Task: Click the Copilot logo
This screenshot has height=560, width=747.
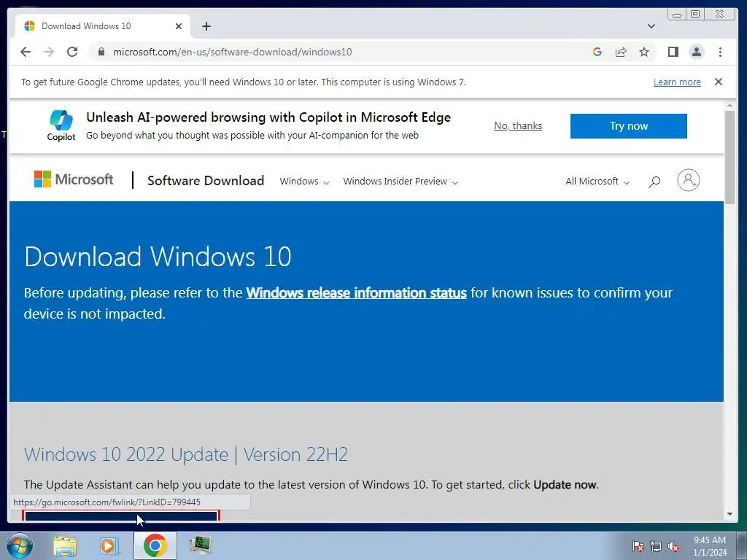Action: click(x=61, y=125)
